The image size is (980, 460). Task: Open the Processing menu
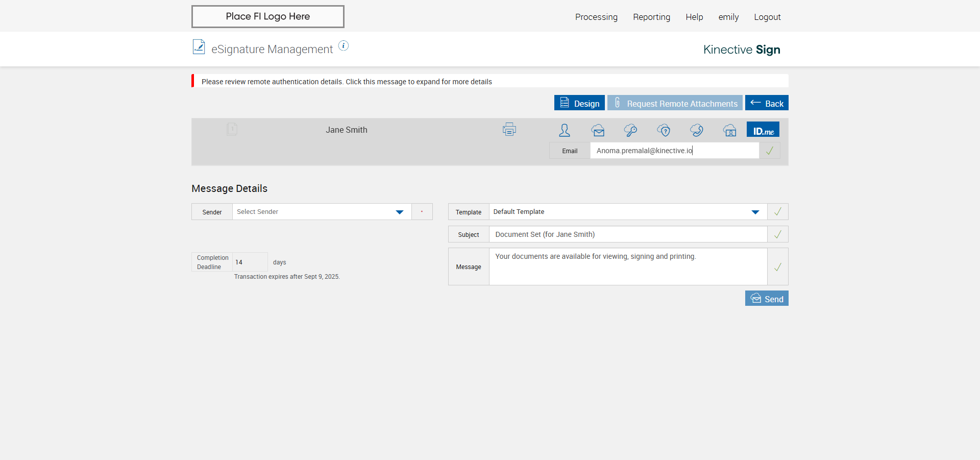596,17
